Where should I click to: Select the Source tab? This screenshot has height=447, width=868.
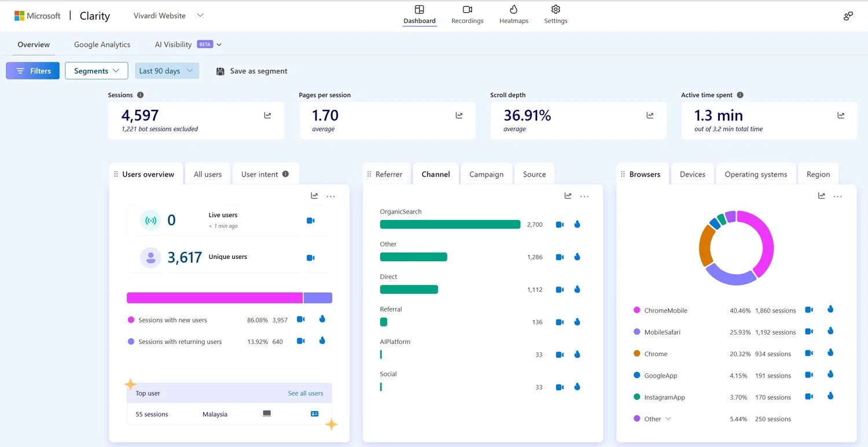point(534,174)
